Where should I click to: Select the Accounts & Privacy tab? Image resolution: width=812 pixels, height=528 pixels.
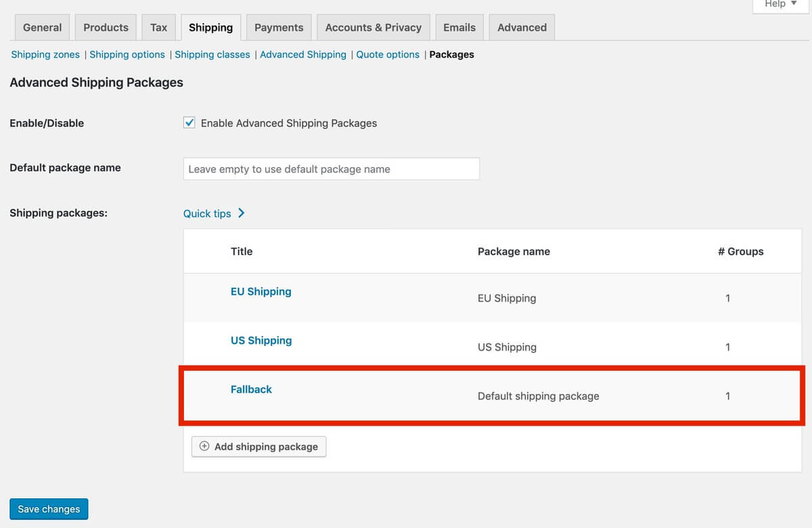click(x=373, y=27)
